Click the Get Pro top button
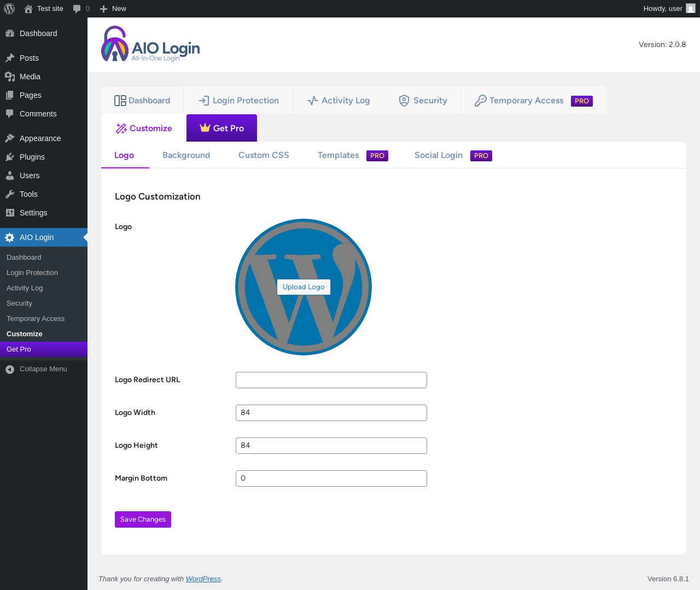The height and width of the screenshot is (590, 700). point(221,128)
